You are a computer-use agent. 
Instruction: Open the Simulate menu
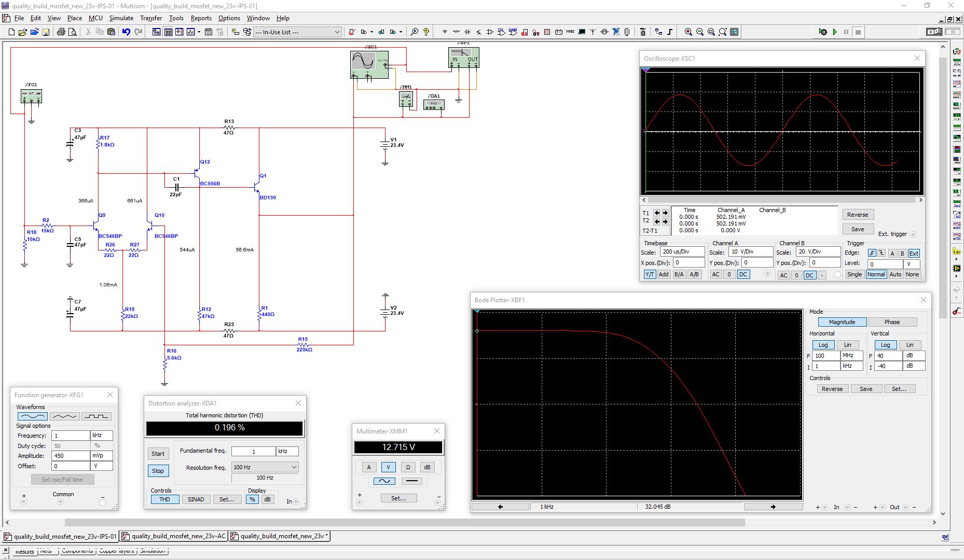[121, 18]
